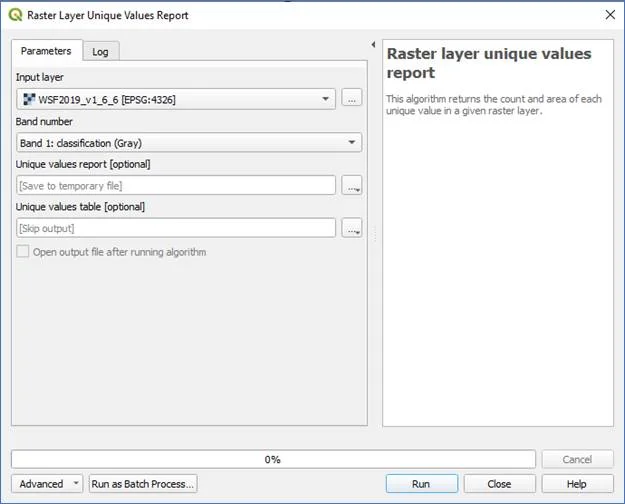Image resolution: width=625 pixels, height=504 pixels.
Task: Click the raster layer icon in input
Action: coord(28,99)
